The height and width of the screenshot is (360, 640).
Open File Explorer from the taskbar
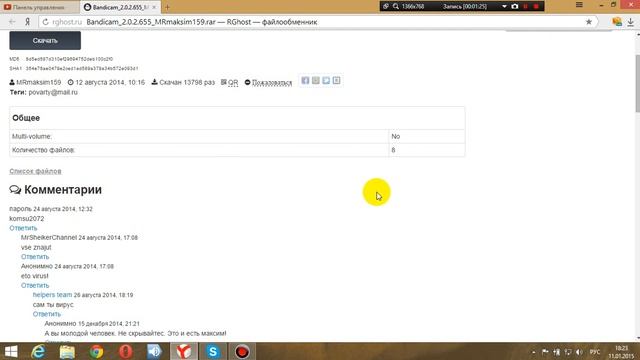[x=67, y=351]
